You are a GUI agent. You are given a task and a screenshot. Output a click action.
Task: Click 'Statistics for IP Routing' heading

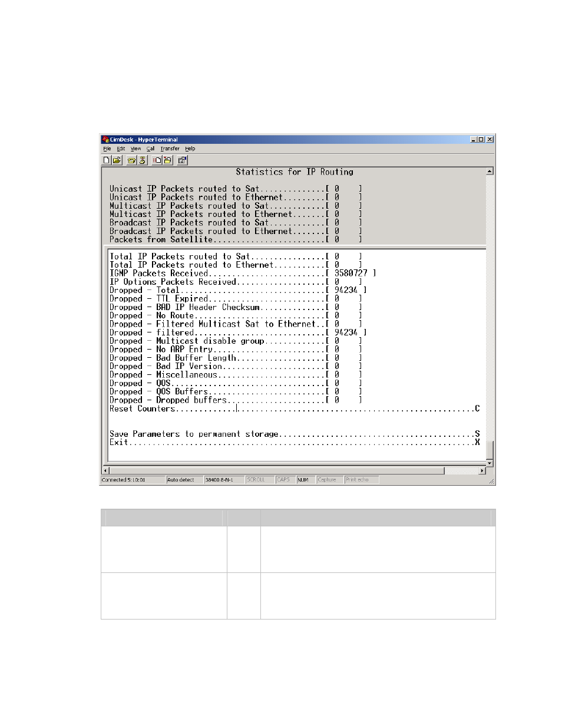pyautogui.click(x=295, y=172)
